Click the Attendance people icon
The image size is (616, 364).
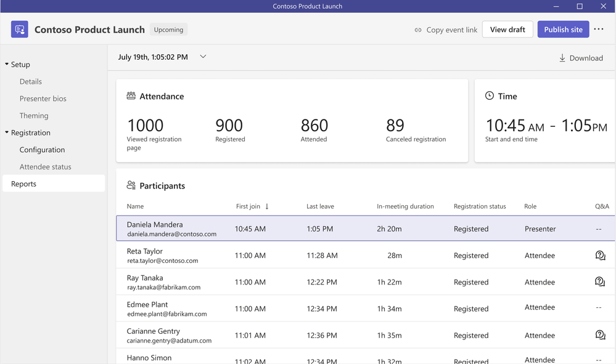tap(131, 95)
